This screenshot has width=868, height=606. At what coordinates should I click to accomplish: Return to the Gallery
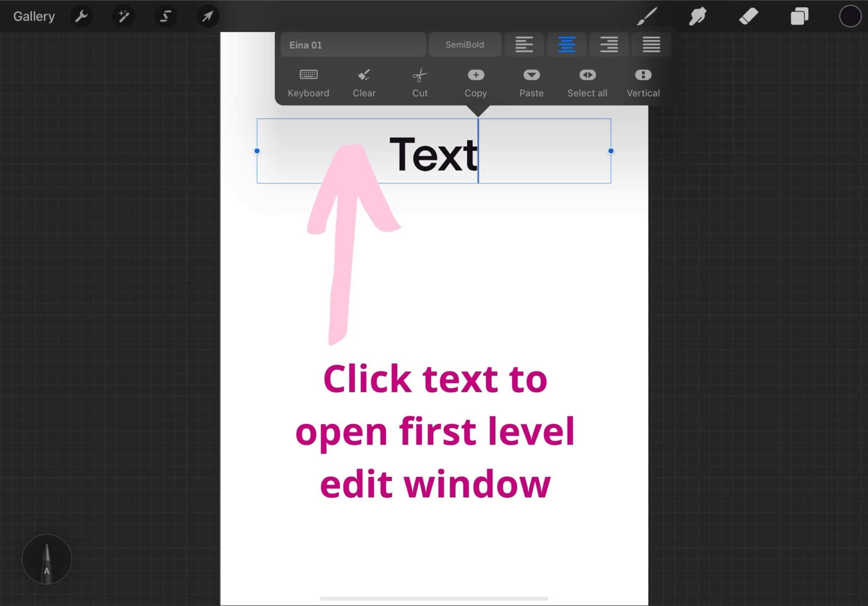(33, 16)
